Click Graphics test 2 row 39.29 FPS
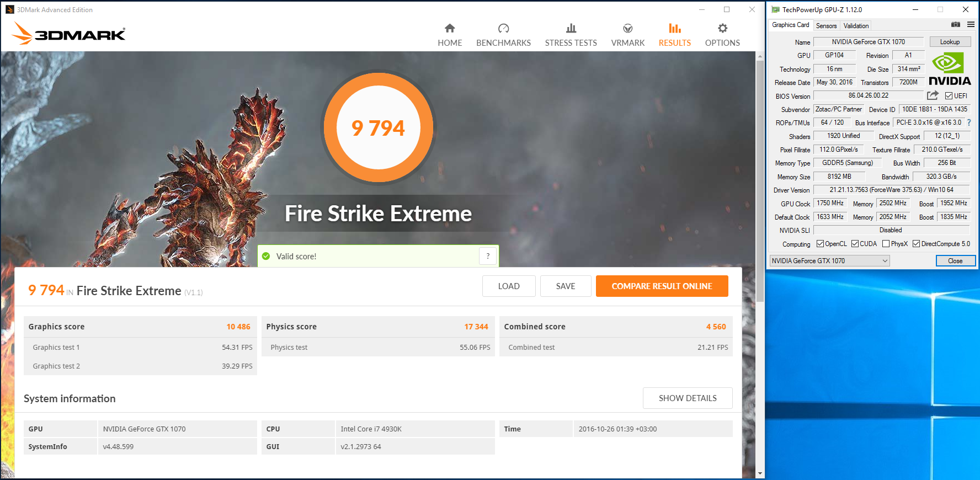Screen dimensions: 980x480 (x=140, y=366)
